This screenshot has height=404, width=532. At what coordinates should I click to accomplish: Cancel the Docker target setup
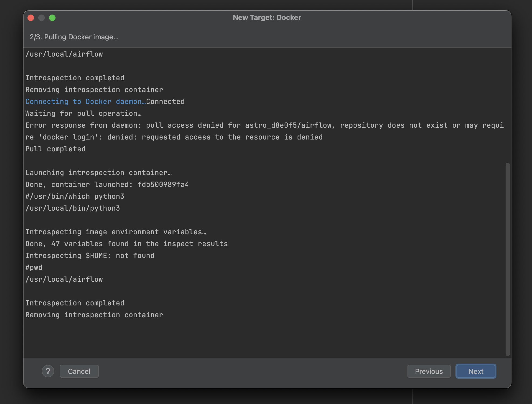tap(79, 371)
